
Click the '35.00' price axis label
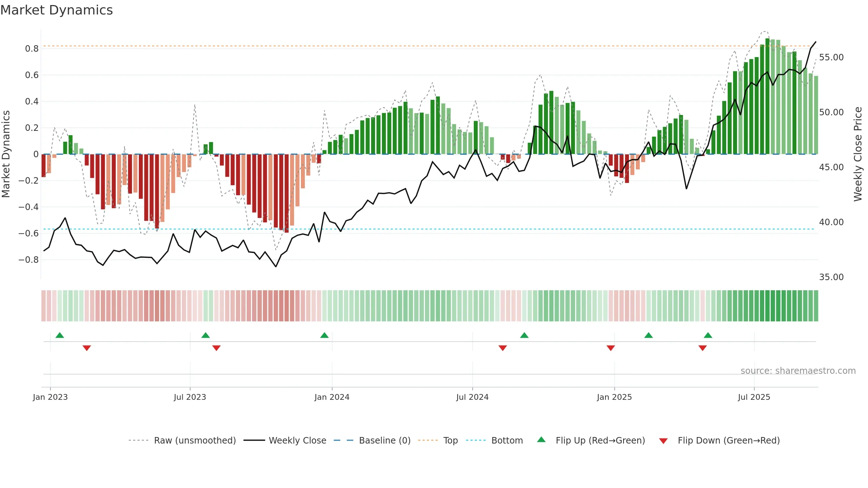click(831, 277)
